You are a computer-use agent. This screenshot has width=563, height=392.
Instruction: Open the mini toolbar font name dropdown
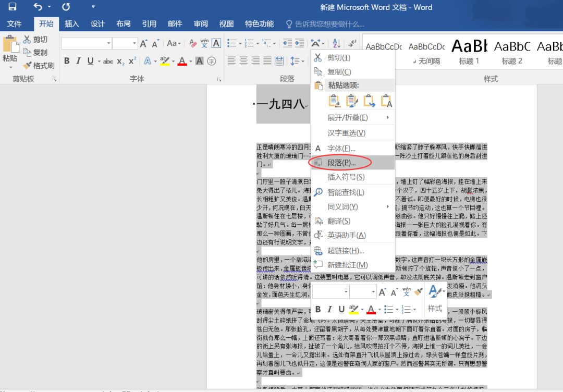click(346, 292)
